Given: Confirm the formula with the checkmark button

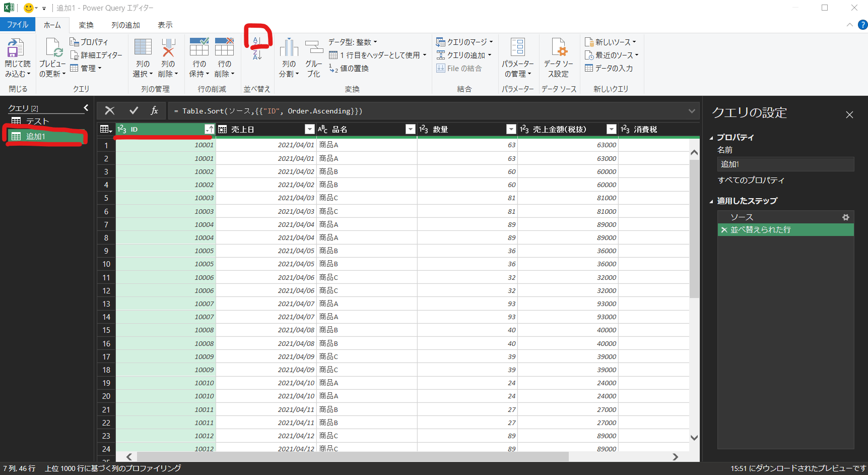Looking at the screenshot, I should [133, 111].
